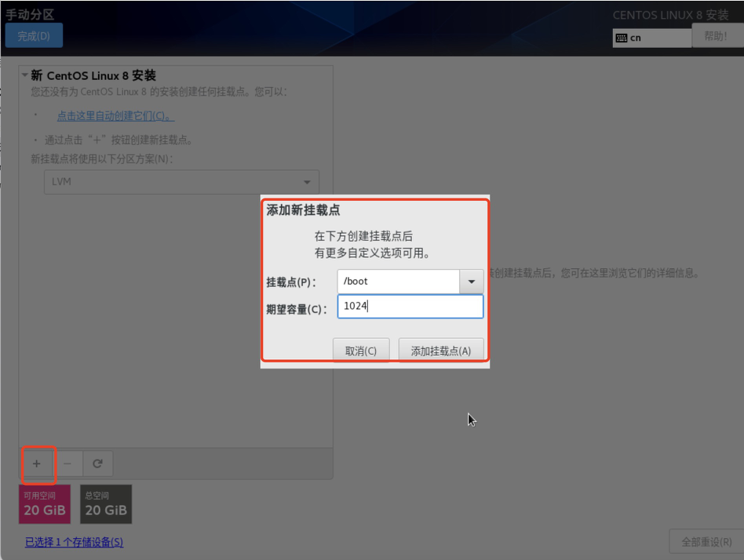Open the mount point dropdown arrow
Viewport: 744px width, 560px height.
tap(471, 282)
